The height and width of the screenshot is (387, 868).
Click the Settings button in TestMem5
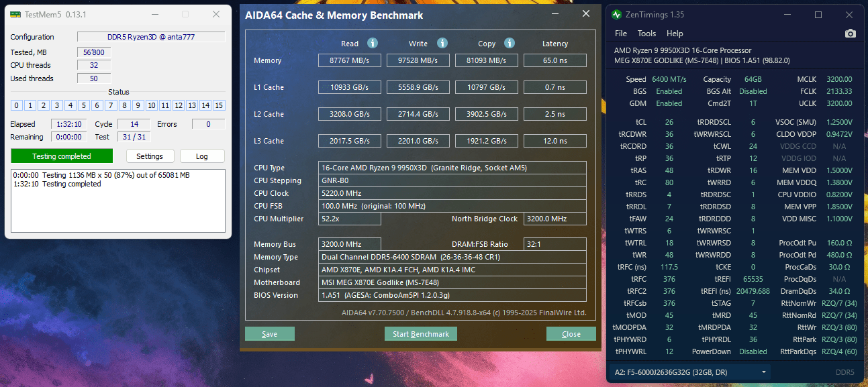(x=150, y=156)
